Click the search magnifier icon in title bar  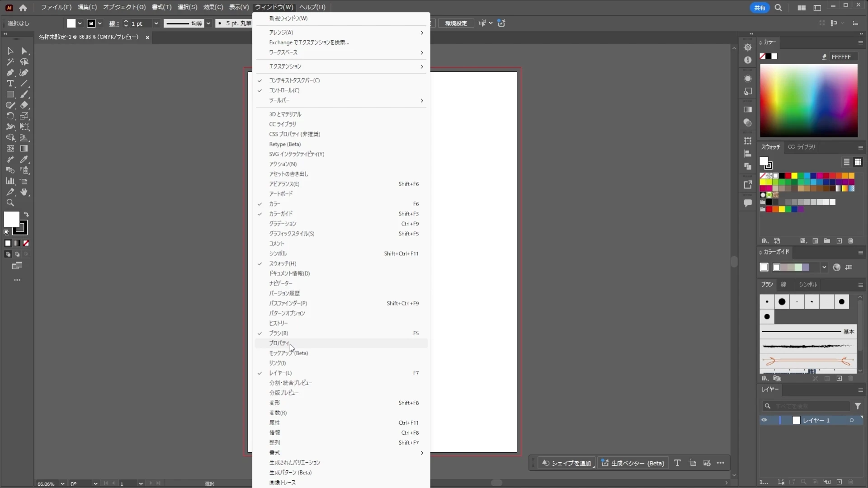[x=778, y=8]
